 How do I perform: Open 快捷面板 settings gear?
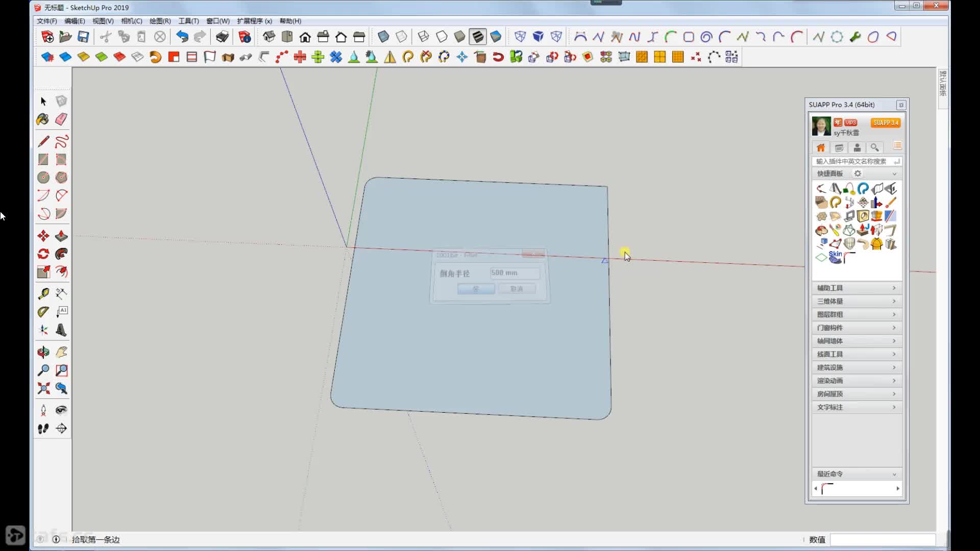click(x=857, y=173)
